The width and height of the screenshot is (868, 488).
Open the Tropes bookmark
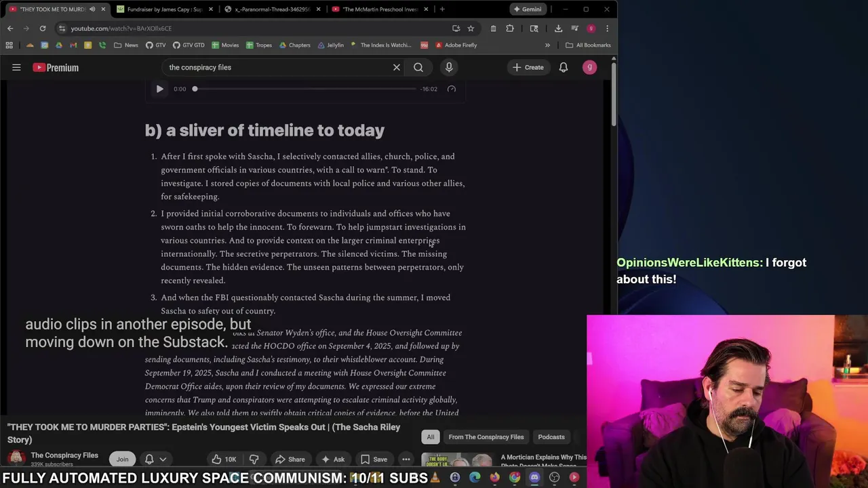click(x=259, y=45)
